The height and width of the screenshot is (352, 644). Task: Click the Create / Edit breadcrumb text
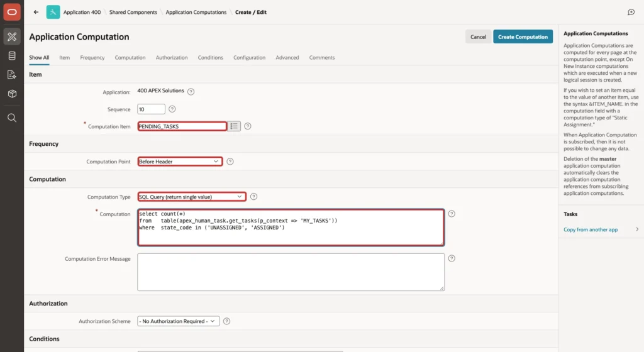pos(250,13)
